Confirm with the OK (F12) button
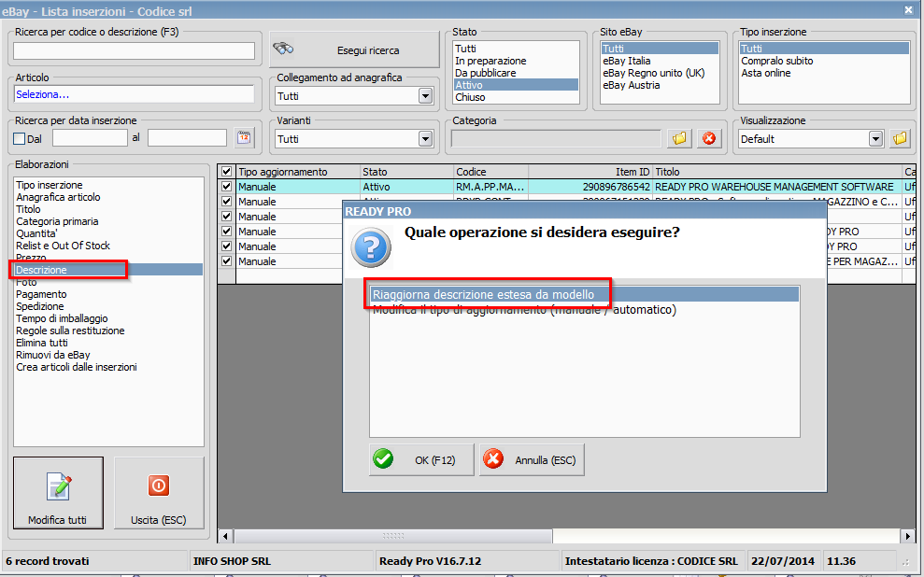The width and height of the screenshot is (924, 577). (421, 460)
